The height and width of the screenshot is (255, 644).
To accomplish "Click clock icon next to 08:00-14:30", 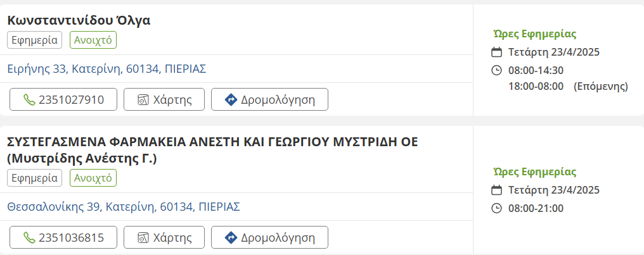I will click(497, 70).
